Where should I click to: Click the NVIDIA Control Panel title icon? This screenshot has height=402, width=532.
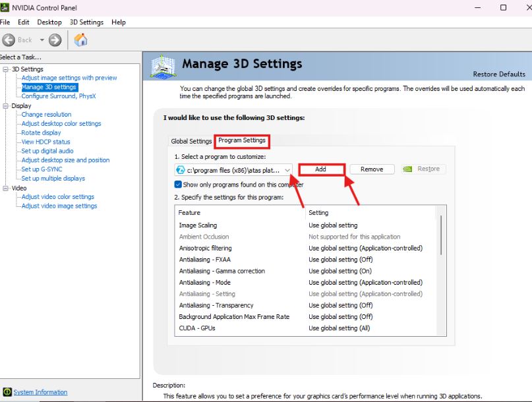[x=5, y=7]
